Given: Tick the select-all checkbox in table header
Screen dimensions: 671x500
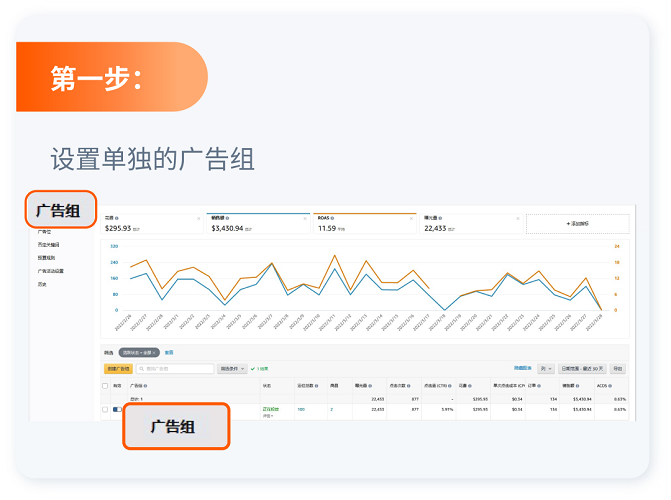Looking at the screenshot, I should point(105,386).
